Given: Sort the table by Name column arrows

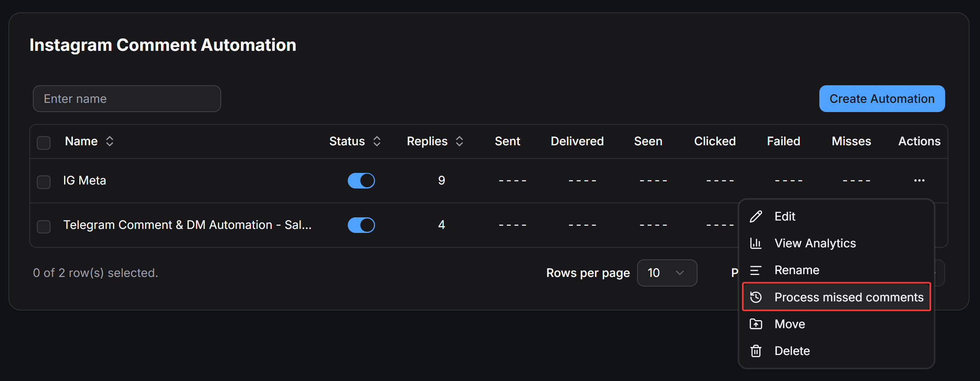Looking at the screenshot, I should tap(109, 141).
